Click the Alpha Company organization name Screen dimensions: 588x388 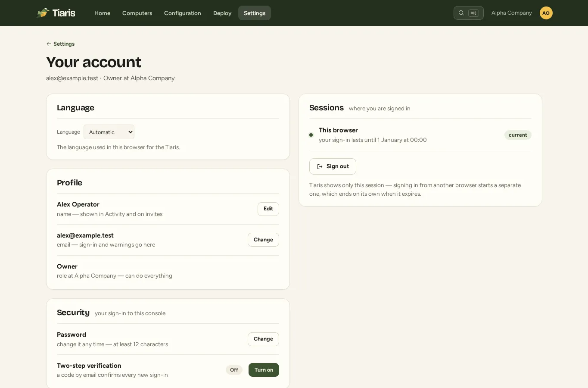point(511,13)
